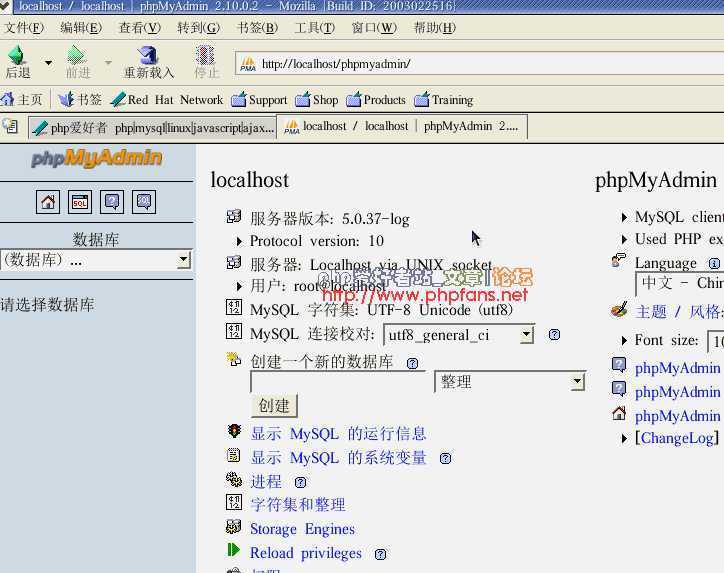Click the new tab icon left of tabs
This screenshot has height=573, width=724.
coord(10,126)
